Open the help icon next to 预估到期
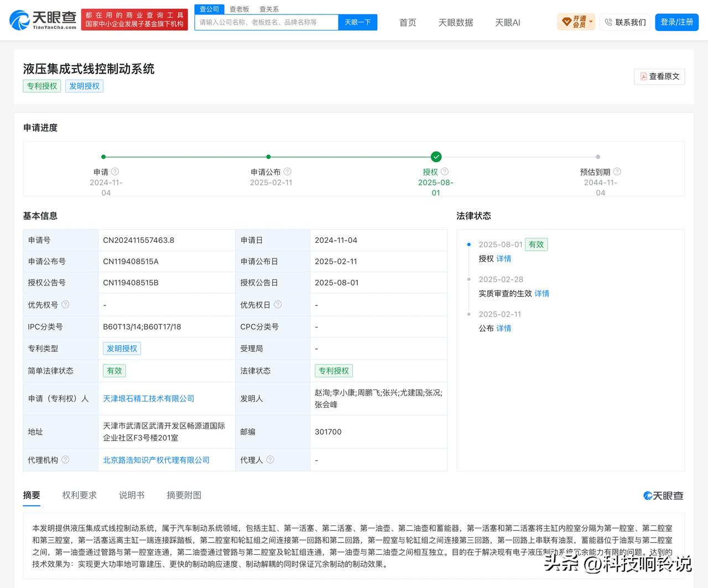This screenshot has width=708, height=588. pyautogui.click(x=617, y=172)
